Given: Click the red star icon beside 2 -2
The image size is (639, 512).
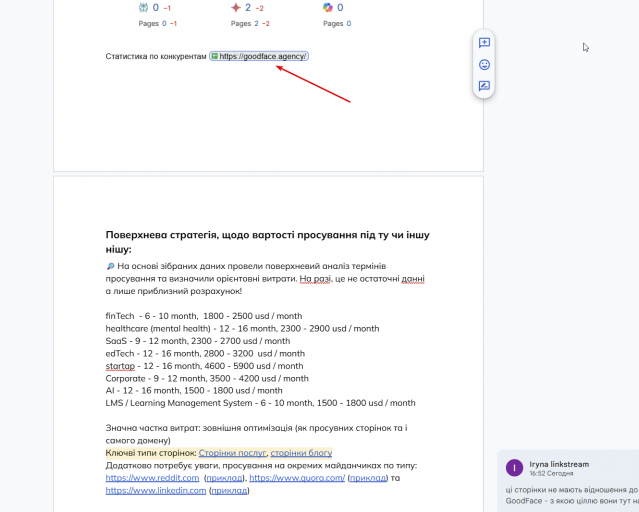Looking at the screenshot, I should (x=236, y=7).
